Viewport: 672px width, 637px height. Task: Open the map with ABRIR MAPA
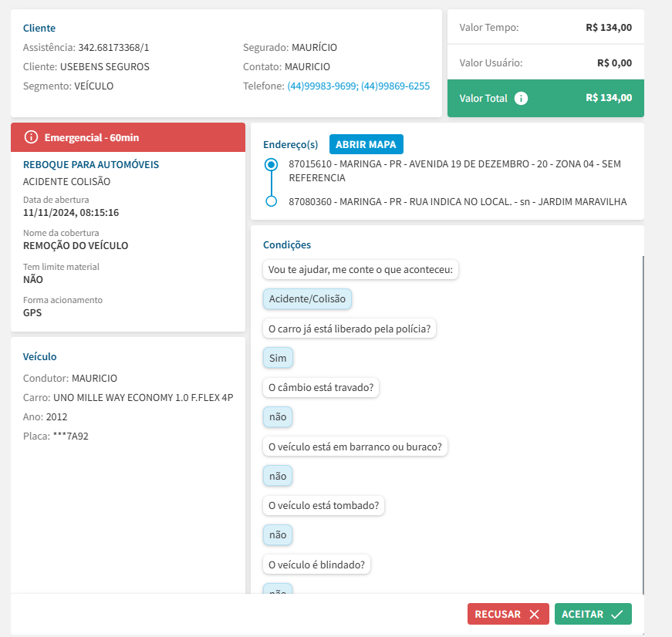(x=366, y=144)
